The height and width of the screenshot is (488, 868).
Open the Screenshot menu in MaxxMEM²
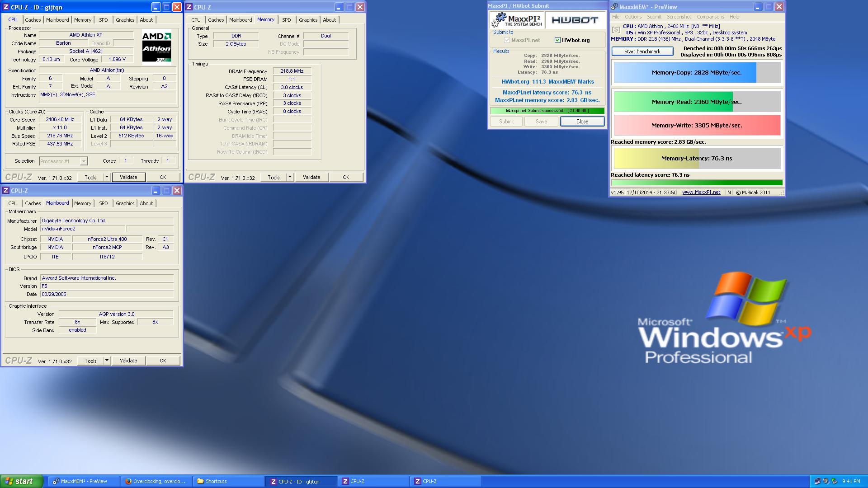click(679, 17)
